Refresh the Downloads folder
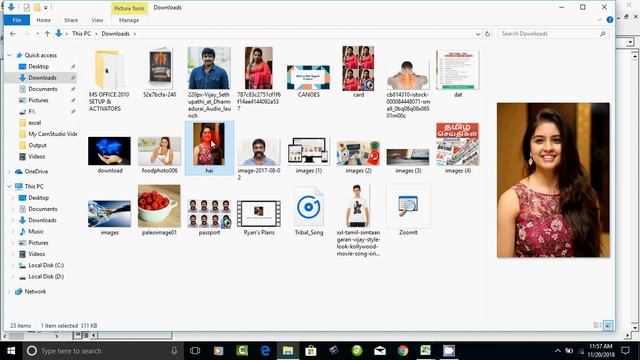 pyautogui.click(x=487, y=34)
